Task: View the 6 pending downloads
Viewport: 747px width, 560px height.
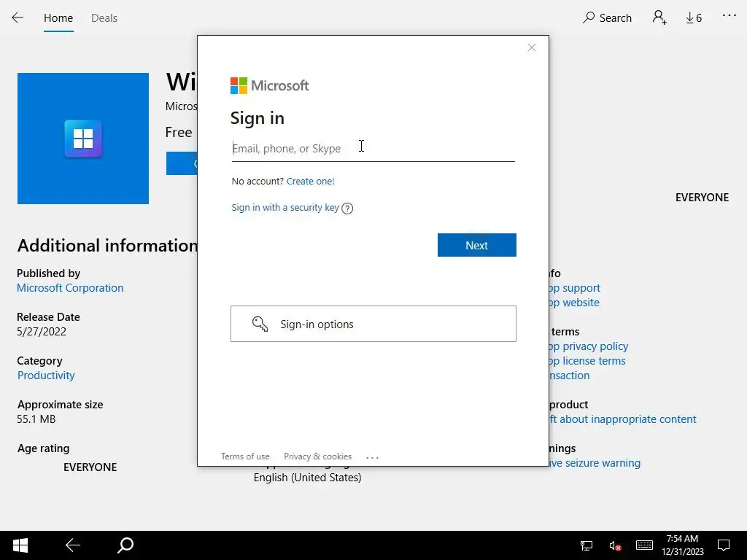Action: click(x=694, y=18)
